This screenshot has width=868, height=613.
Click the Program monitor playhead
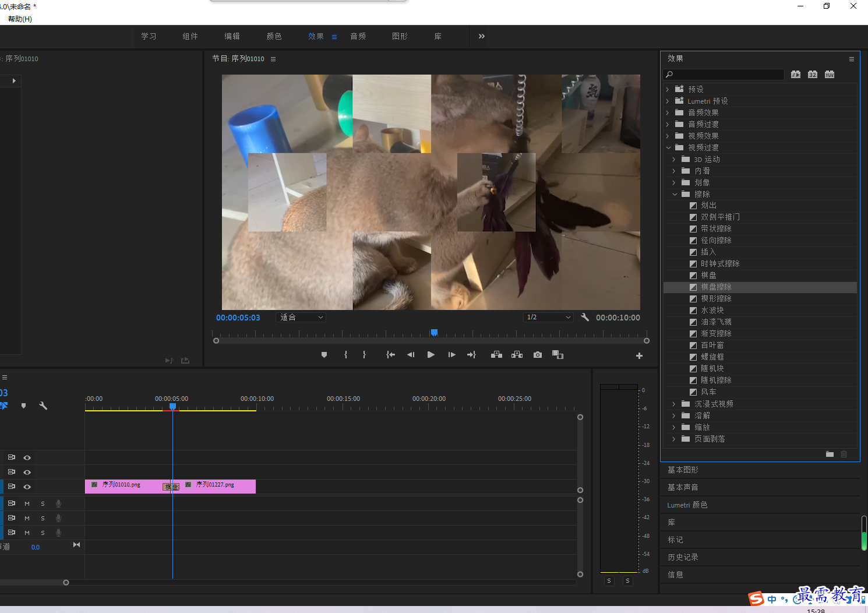[x=434, y=333]
